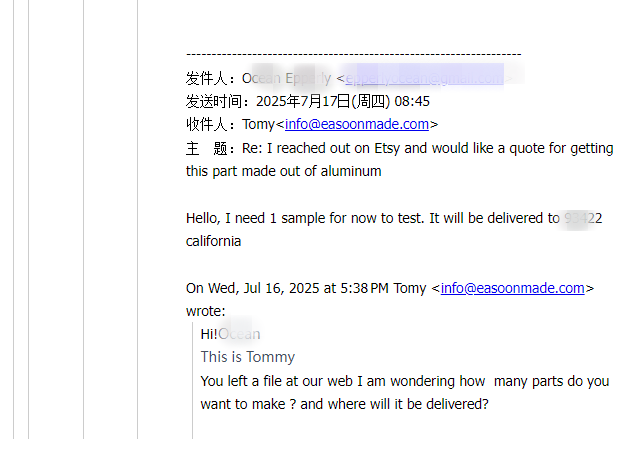641x459 pixels.
Task: Click "On Wed, Jul 16, 2025" quote header
Action: tap(287, 288)
